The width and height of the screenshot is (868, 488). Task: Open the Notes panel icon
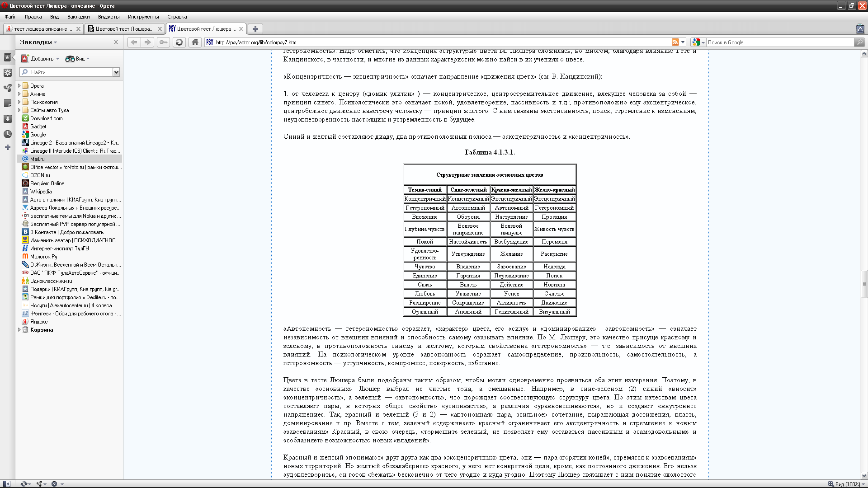point(7,103)
